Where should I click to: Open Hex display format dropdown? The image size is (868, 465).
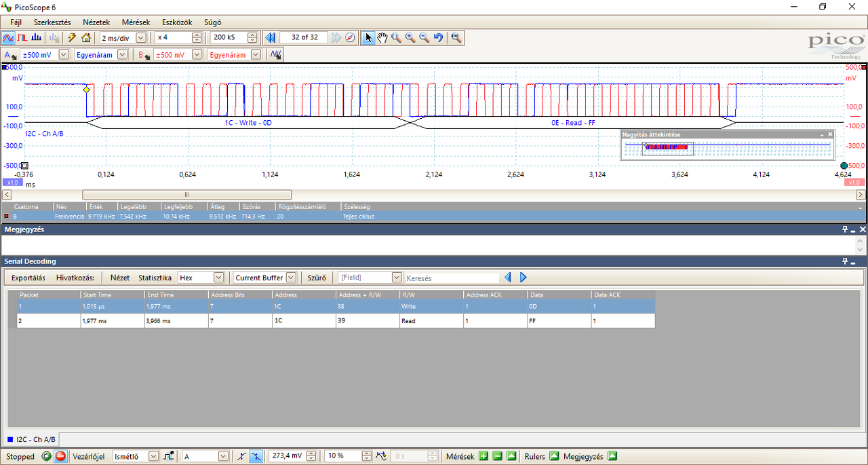(x=218, y=278)
